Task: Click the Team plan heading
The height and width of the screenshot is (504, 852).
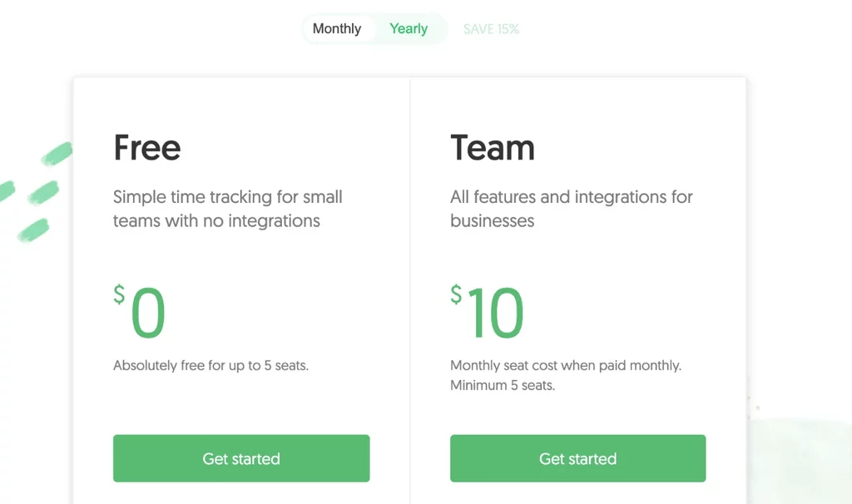Action: (x=493, y=148)
